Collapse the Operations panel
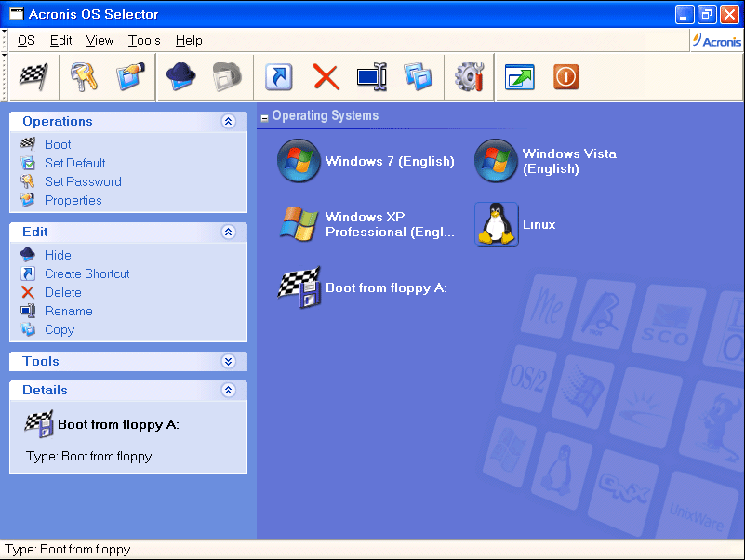The image size is (745, 560). (x=228, y=121)
